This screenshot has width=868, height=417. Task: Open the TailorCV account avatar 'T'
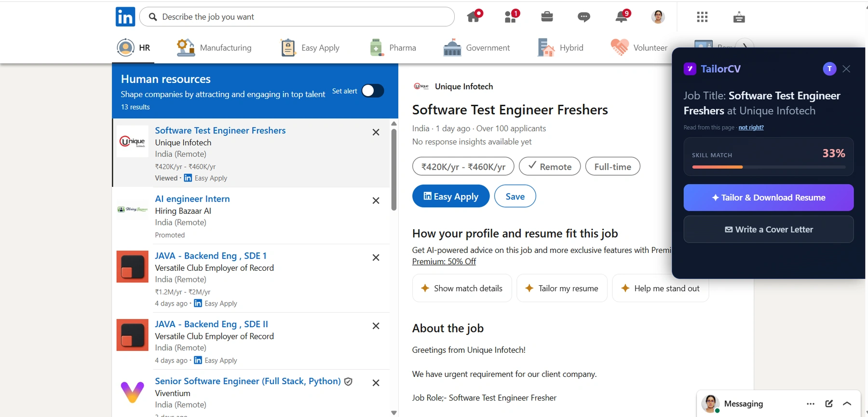tap(829, 69)
